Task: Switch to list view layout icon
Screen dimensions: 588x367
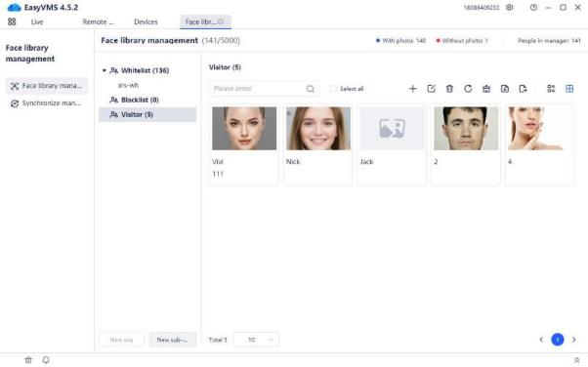Action: point(551,89)
